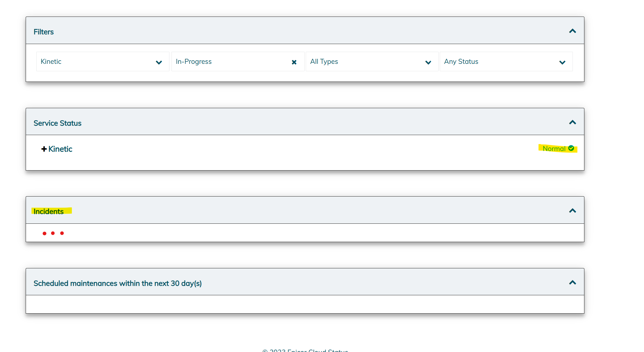Collapse the Scheduled maintenances panel chevron
Viewport: 644px width, 352px height.
pos(572,283)
